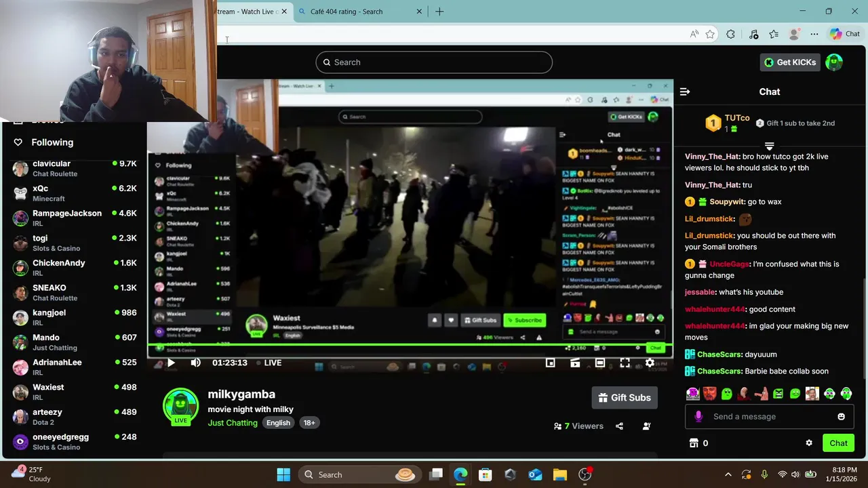This screenshot has height=488, width=868.
Task: Click the Gift Subs button under the video
Action: [x=625, y=398]
